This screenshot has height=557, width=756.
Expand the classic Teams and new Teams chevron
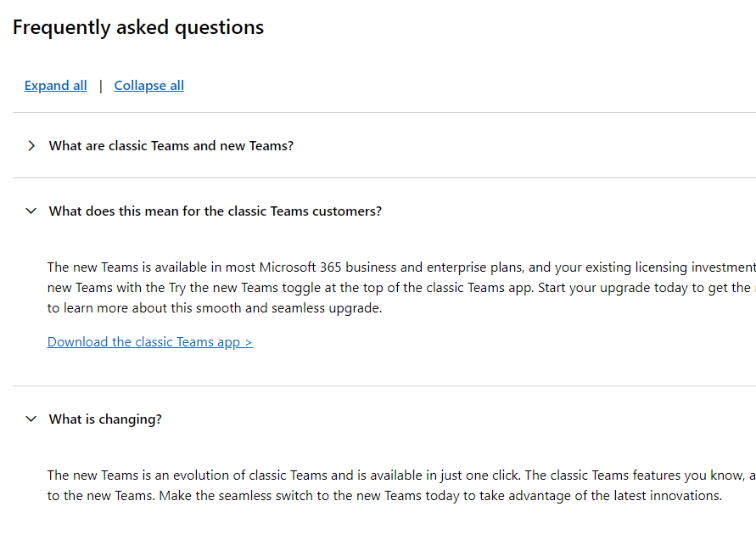pos(31,146)
